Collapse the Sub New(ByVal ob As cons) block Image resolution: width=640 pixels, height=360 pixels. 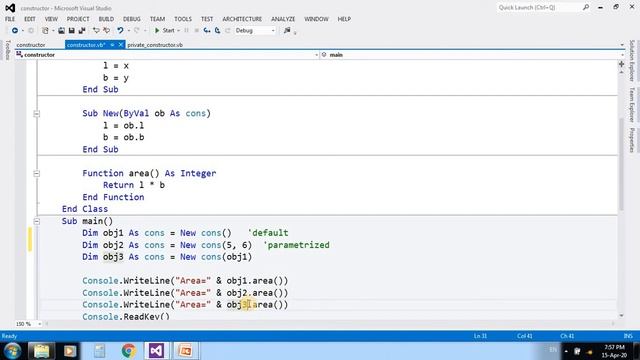[37, 113]
